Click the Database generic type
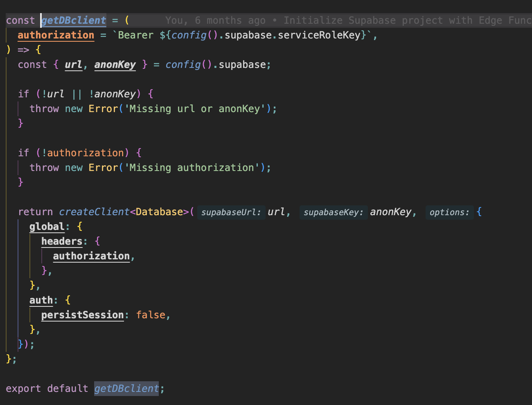Screen dimensions: 532x405 point(160,212)
